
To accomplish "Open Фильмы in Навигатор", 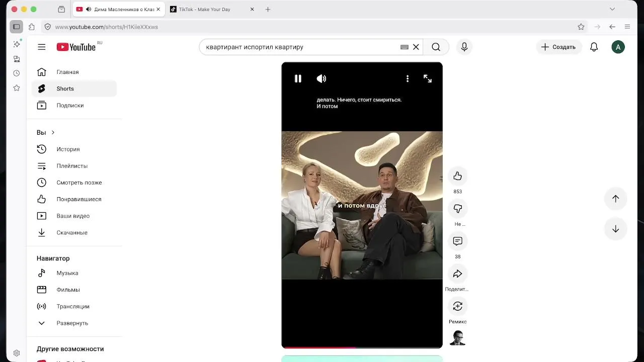I will pyautogui.click(x=74, y=290).
